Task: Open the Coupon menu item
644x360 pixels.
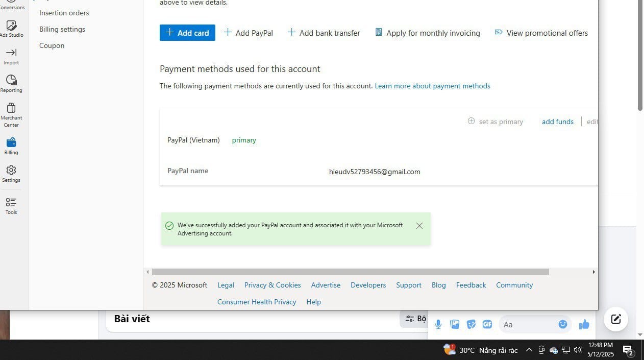Action: [x=52, y=45]
